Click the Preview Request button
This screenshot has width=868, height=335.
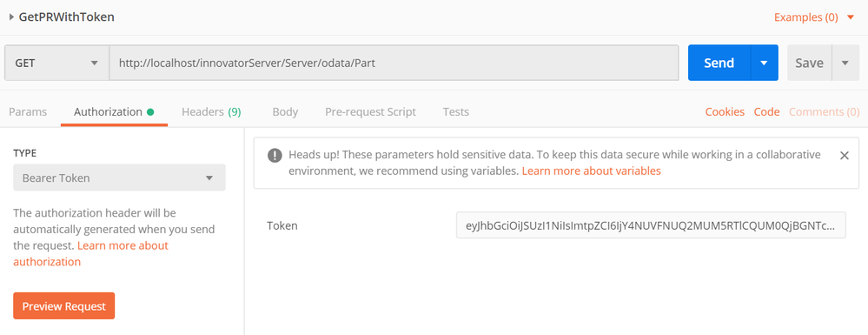coord(63,305)
